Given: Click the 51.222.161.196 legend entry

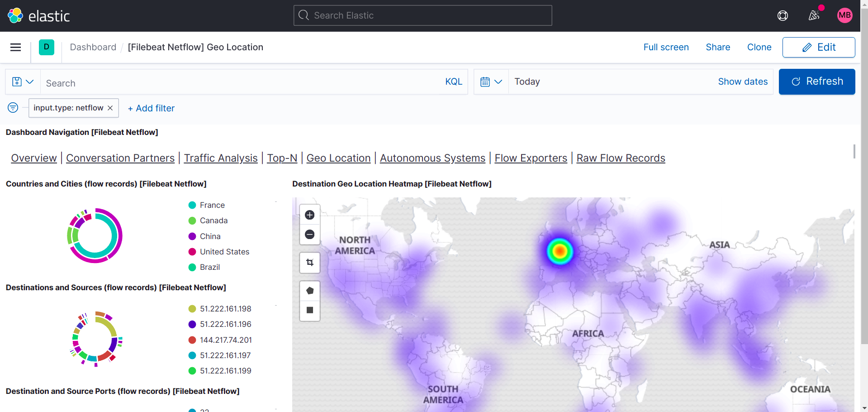Looking at the screenshot, I should 220,324.
